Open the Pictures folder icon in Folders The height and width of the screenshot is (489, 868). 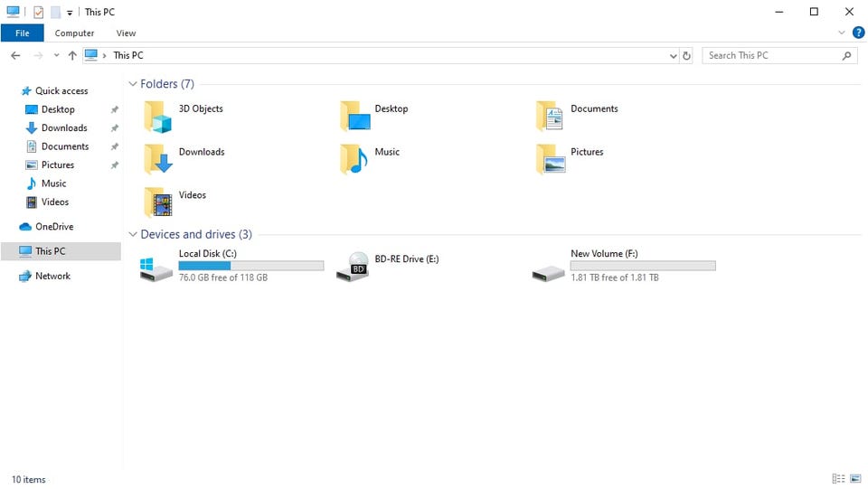[551, 159]
